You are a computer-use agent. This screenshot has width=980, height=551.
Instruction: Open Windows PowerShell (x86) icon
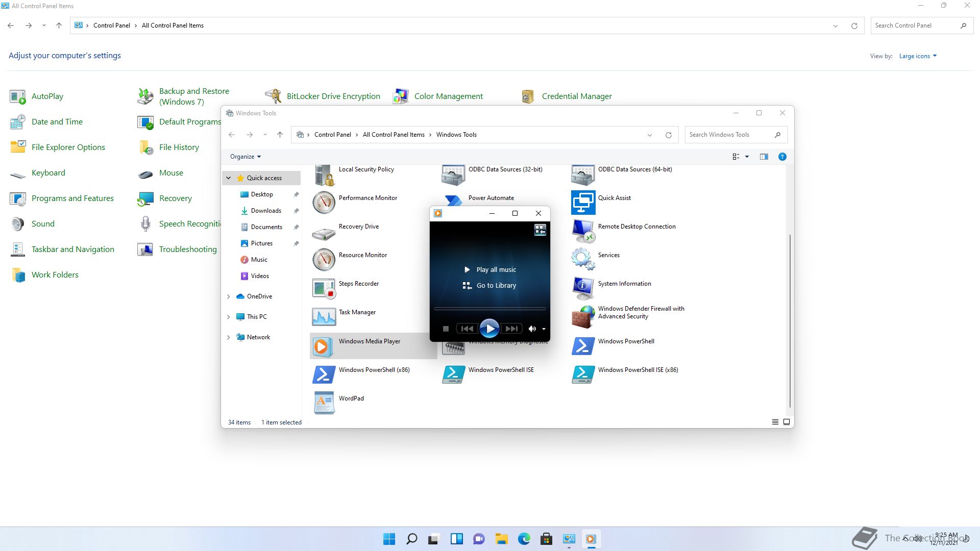tap(324, 374)
